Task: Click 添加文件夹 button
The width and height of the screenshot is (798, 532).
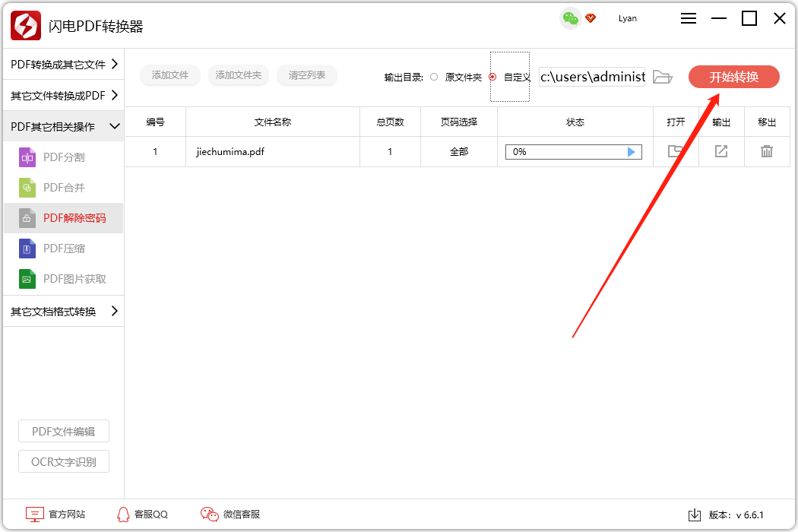Action: (x=238, y=75)
